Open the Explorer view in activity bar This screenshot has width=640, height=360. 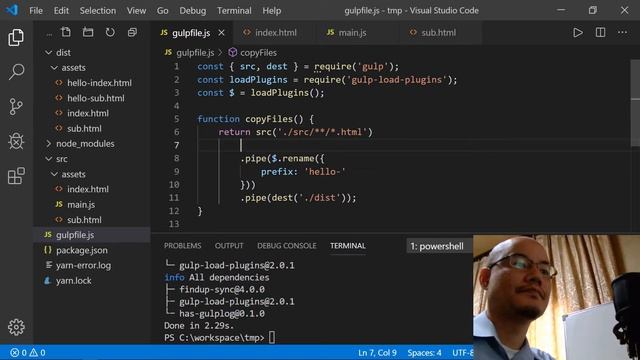[16, 37]
